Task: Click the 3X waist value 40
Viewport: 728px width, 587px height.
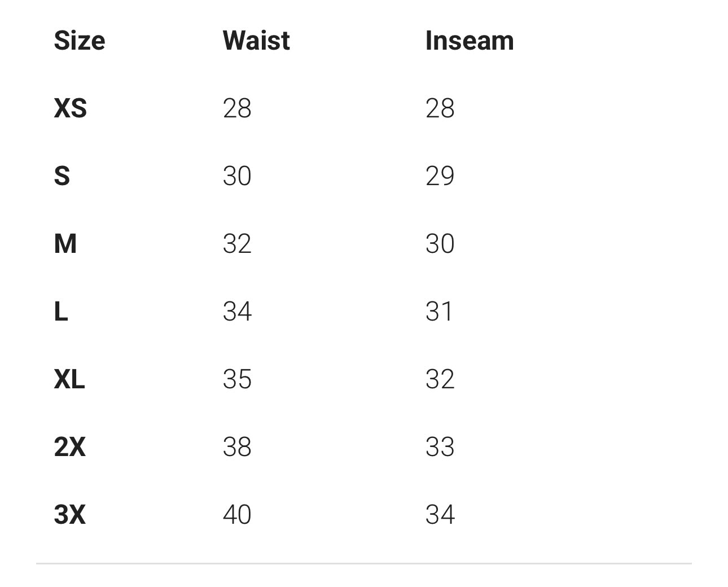Action: [237, 514]
